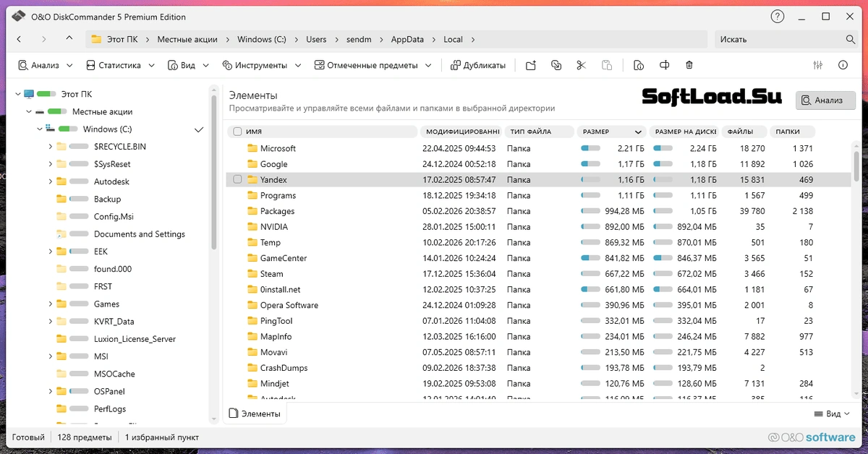
Task: Select the Элементы bottom tab
Action: [x=255, y=414]
